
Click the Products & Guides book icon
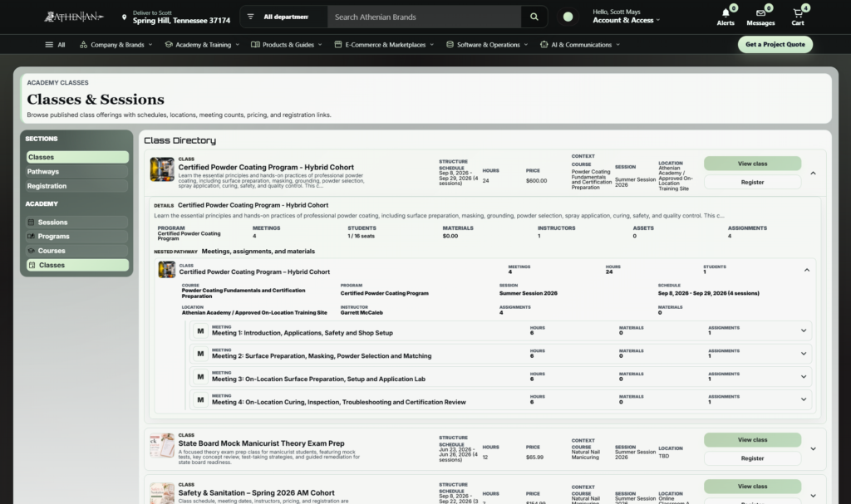pyautogui.click(x=255, y=45)
